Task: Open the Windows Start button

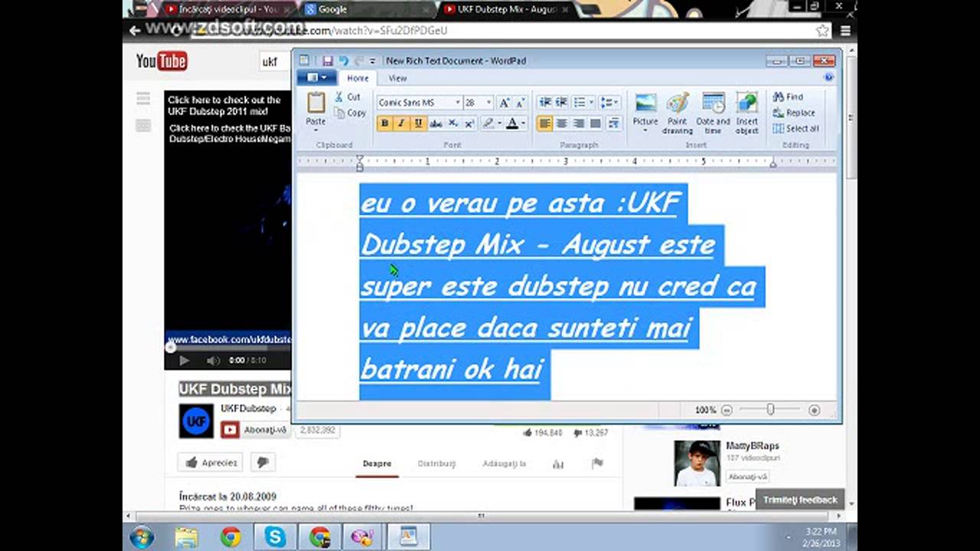Action: pos(142,537)
